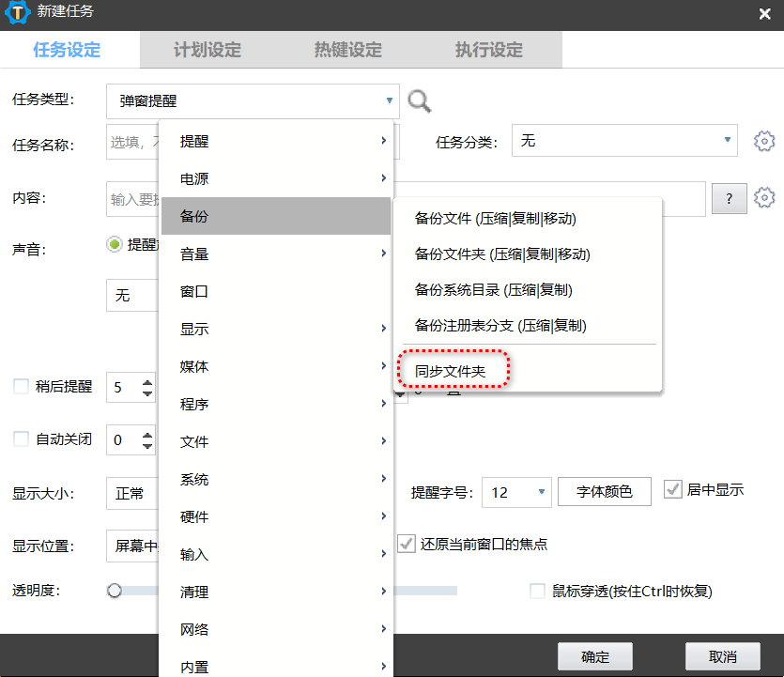Click the 字体颜色 button
The height and width of the screenshot is (677, 784).
pos(604,492)
